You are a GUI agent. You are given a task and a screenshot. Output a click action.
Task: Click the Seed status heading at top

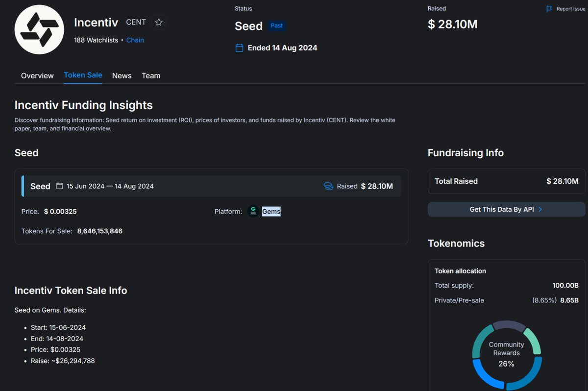(249, 26)
